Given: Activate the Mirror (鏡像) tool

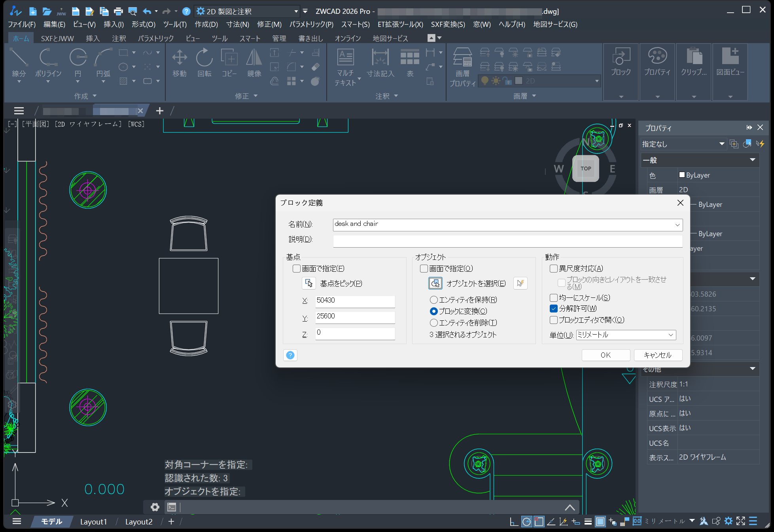Looking at the screenshot, I should coord(254,62).
